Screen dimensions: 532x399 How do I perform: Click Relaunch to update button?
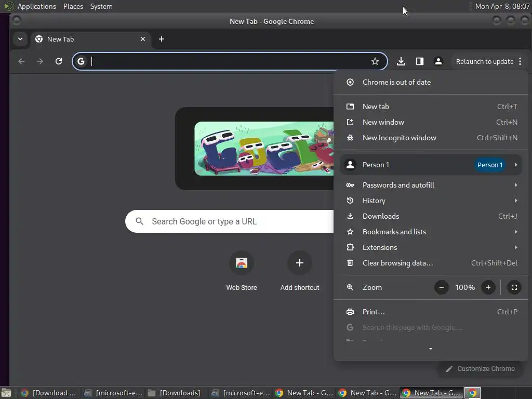coord(485,61)
